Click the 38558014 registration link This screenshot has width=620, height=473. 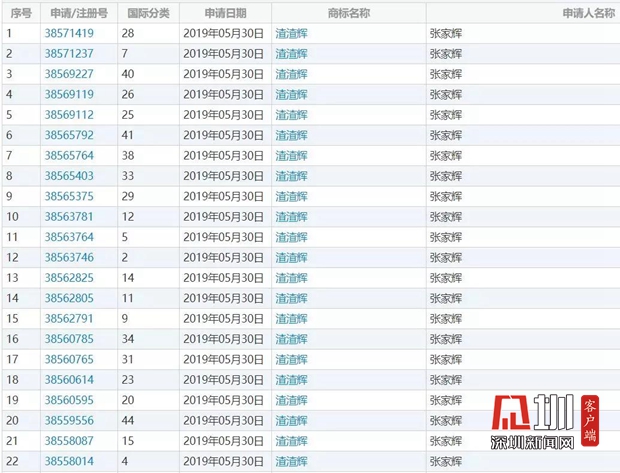click(69, 462)
